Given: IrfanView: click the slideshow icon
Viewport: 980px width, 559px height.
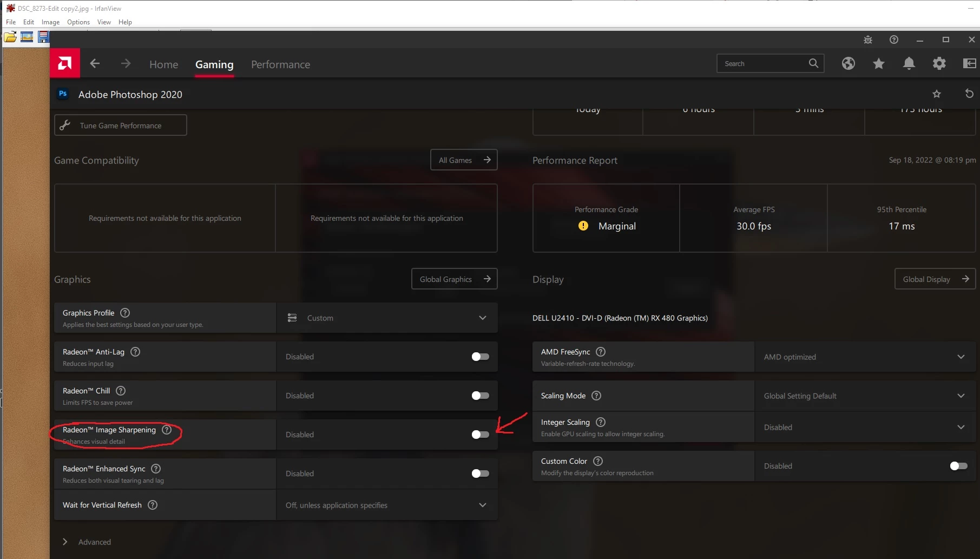Looking at the screenshot, I should pos(27,37).
